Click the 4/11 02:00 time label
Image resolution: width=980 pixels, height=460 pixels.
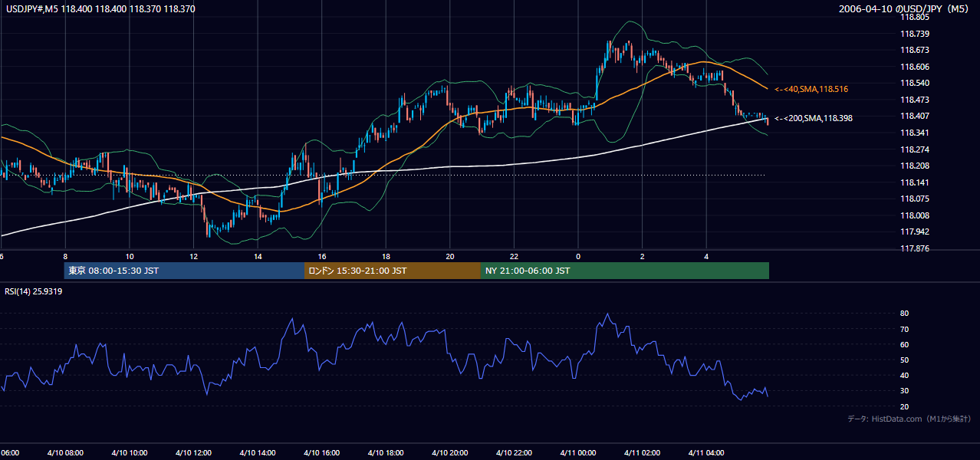point(642,453)
